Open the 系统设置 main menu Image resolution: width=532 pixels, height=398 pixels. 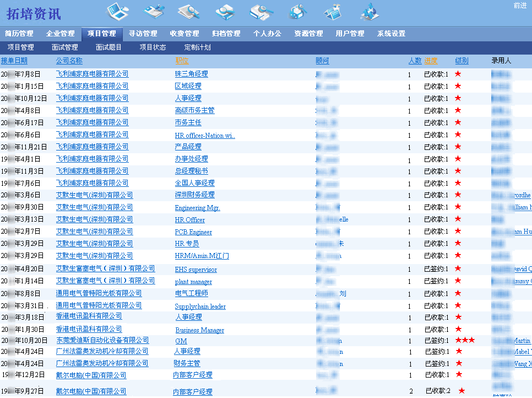(x=392, y=34)
